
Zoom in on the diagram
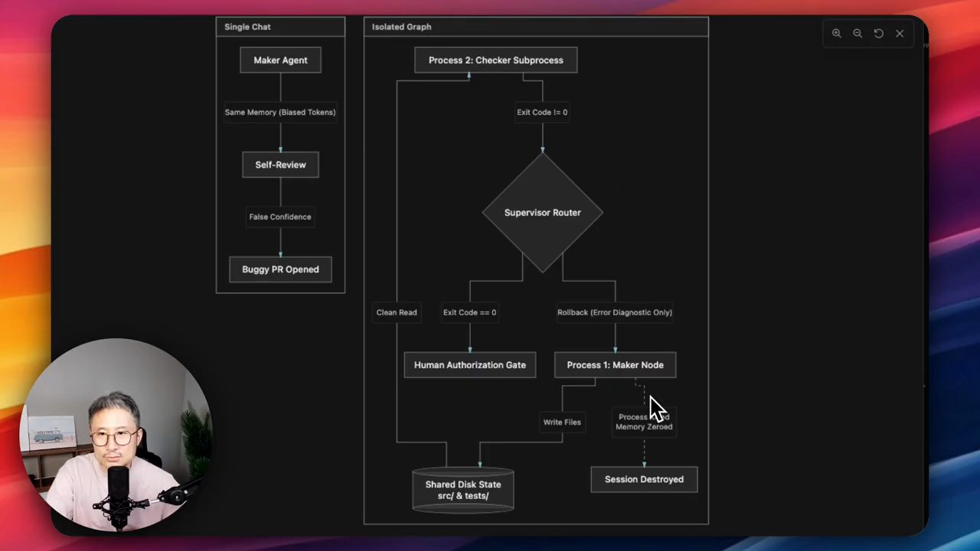(x=837, y=34)
